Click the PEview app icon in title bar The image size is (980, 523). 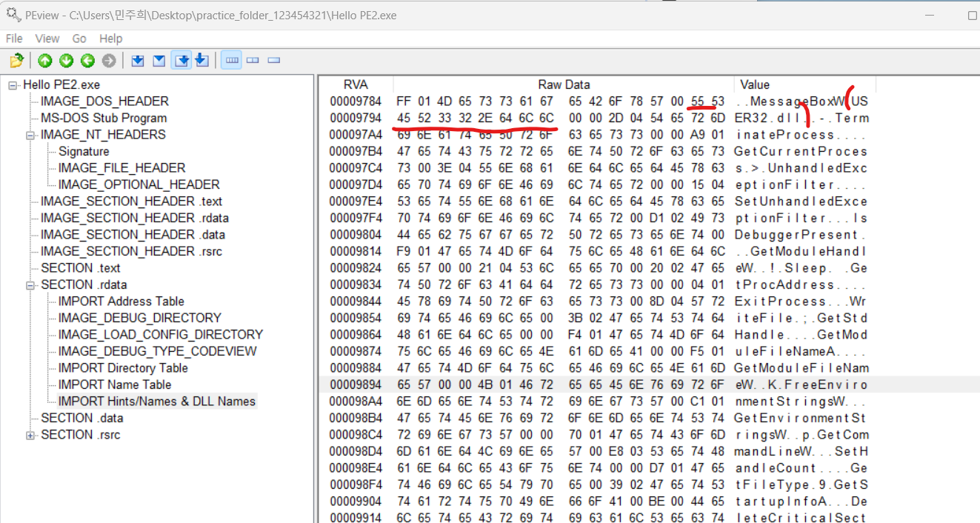(13, 14)
